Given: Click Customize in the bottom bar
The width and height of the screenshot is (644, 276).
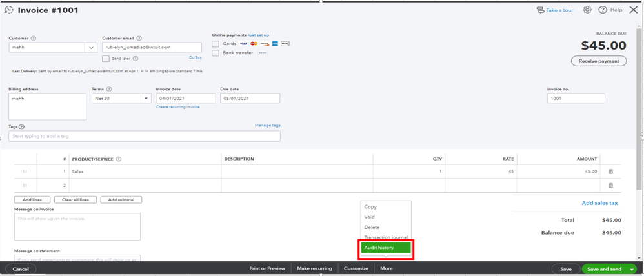Looking at the screenshot, I should coord(356,269).
